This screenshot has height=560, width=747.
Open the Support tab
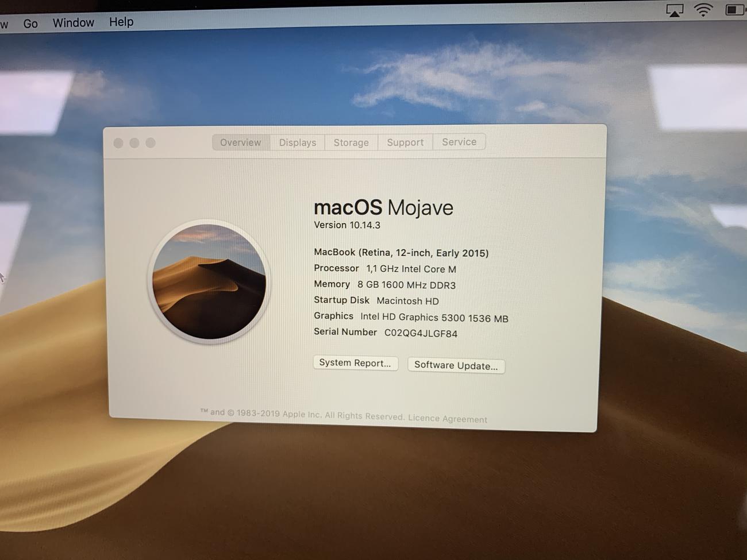click(405, 142)
